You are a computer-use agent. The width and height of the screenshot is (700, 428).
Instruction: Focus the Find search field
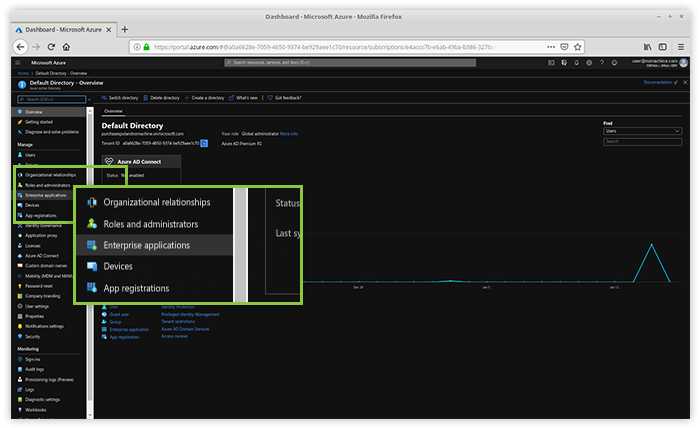click(x=642, y=141)
